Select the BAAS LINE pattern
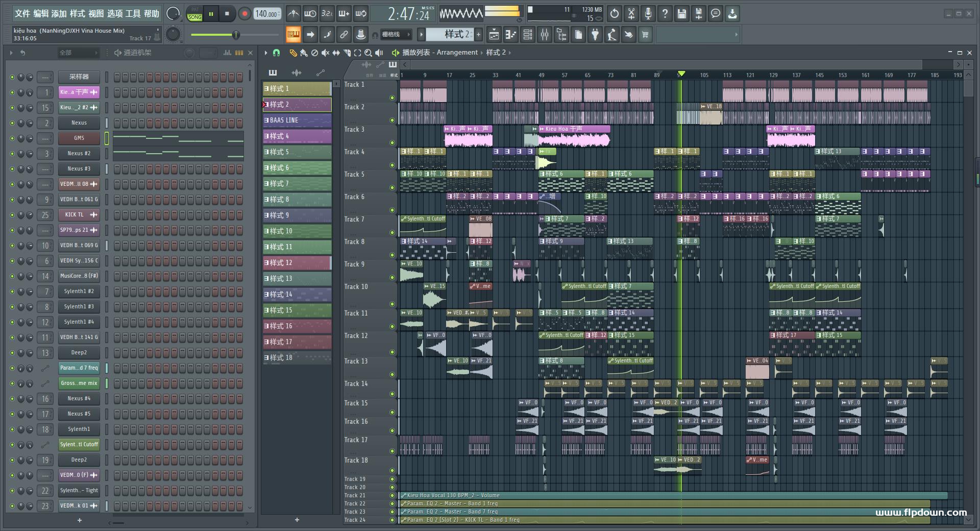 [x=297, y=120]
